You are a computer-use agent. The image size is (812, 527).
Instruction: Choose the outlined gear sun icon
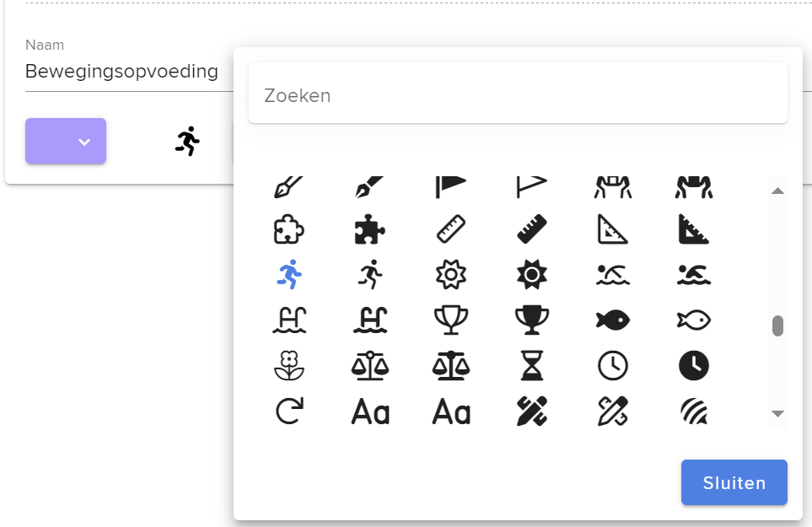tap(450, 275)
